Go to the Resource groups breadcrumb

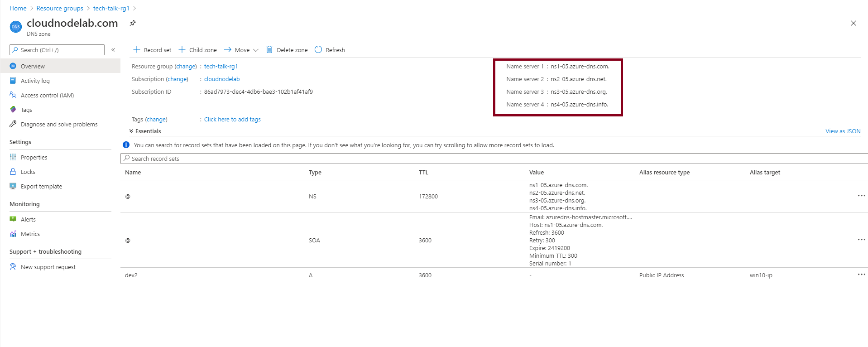pyautogui.click(x=60, y=8)
